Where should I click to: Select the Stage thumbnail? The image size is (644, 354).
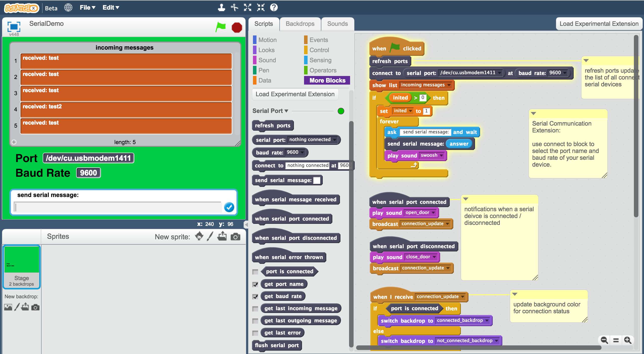[22, 267]
